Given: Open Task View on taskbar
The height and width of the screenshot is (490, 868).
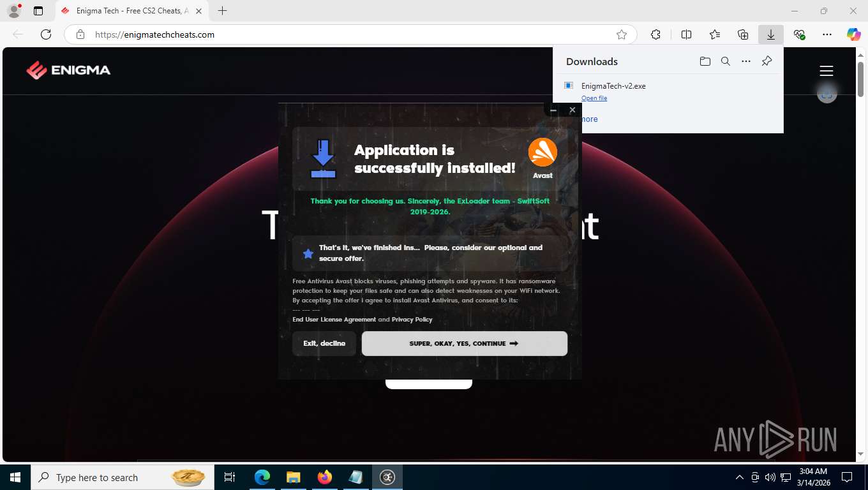Looking at the screenshot, I should tap(230, 477).
